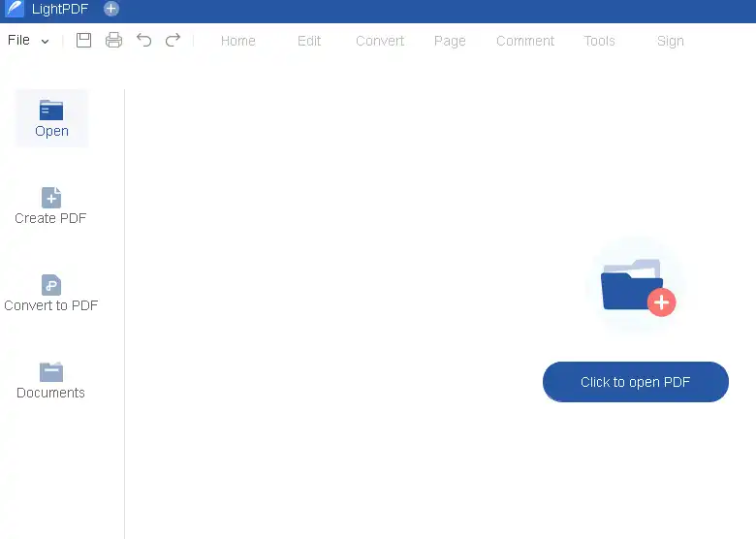
Task: Click the Print icon in toolbar
Action: [x=113, y=41]
